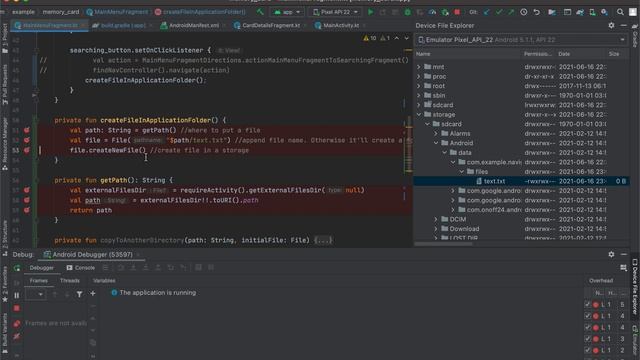The width and height of the screenshot is (640, 360).
Task: Open Search Everywhere magnifier icon
Action: [x=620, y=12]
